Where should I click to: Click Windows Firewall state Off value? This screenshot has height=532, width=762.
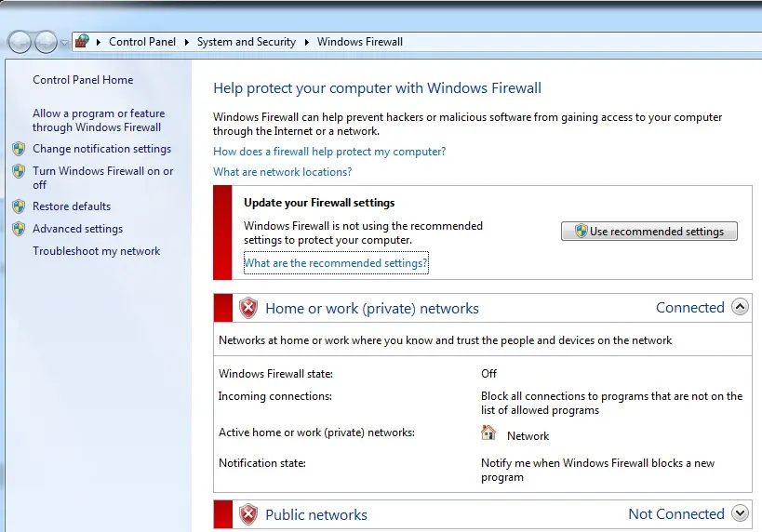click(488, 374)
